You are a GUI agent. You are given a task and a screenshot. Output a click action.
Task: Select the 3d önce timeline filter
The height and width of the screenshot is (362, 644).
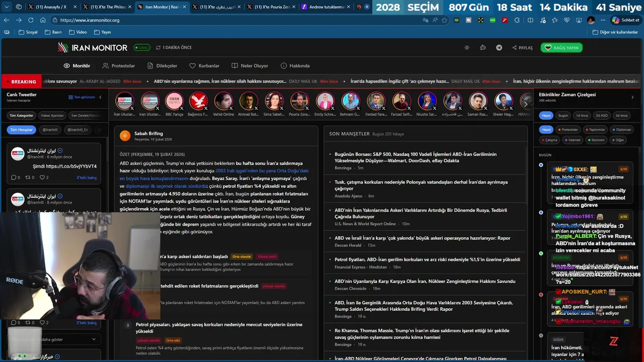pos(621,116)
